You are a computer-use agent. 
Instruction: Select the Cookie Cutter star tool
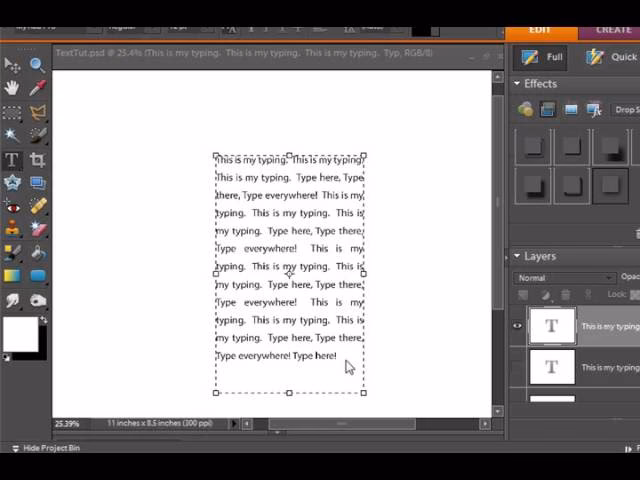click(12, 183)
